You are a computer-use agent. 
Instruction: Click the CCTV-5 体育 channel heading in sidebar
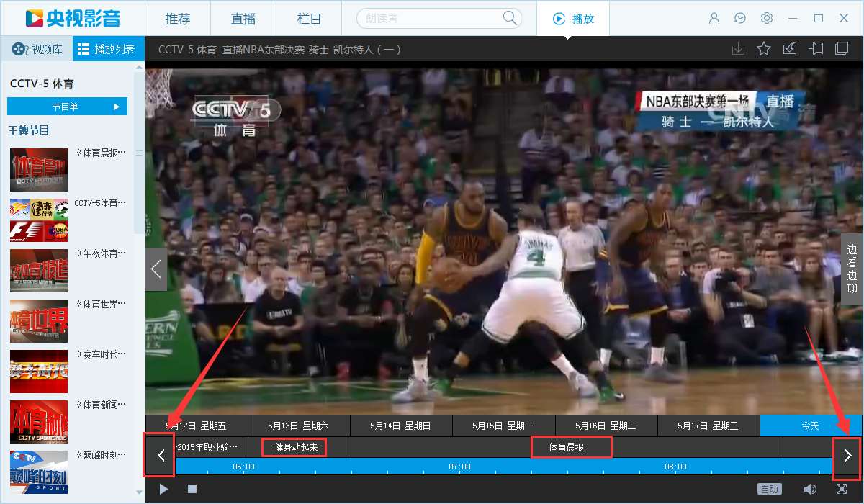pos(42,84)
